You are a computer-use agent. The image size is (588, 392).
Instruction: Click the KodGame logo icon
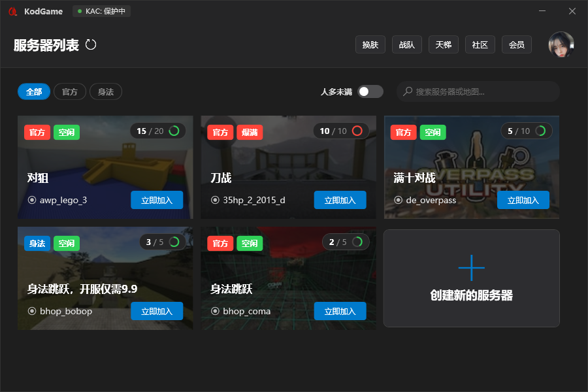[12, 11]
